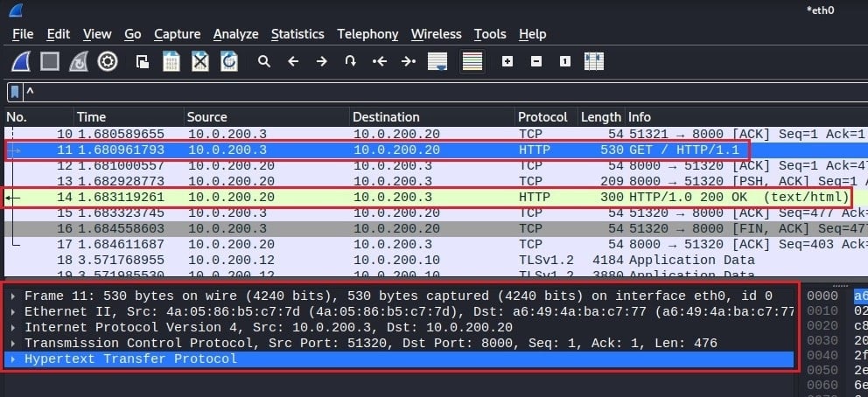868x397 pixels.
Task: Sort packets by Time column
Action: tap(129, 117)
